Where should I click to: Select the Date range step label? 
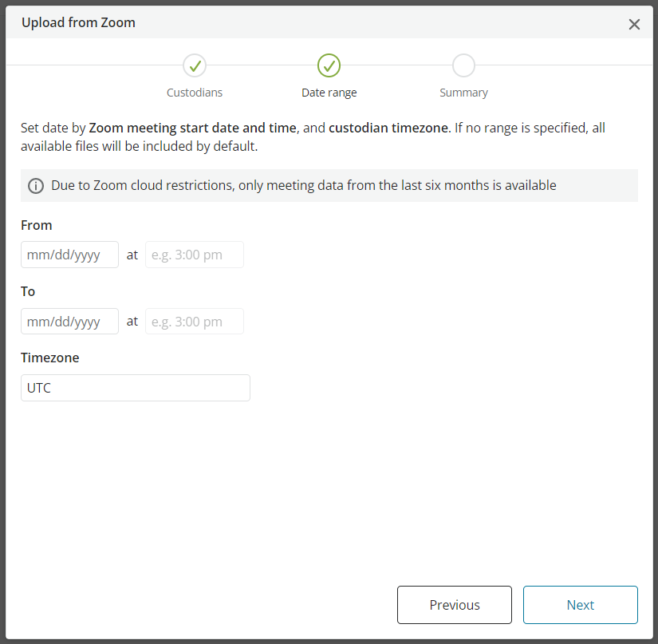pos(329,93)
